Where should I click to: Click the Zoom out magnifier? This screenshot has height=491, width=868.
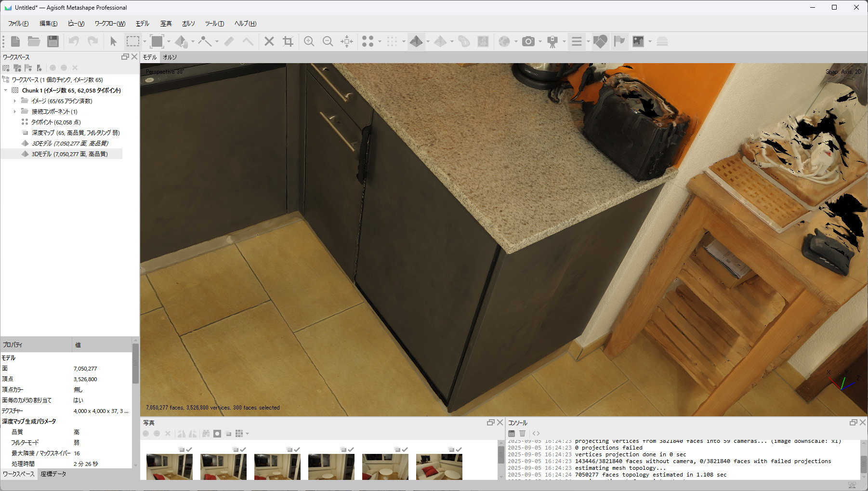[328, 41]
